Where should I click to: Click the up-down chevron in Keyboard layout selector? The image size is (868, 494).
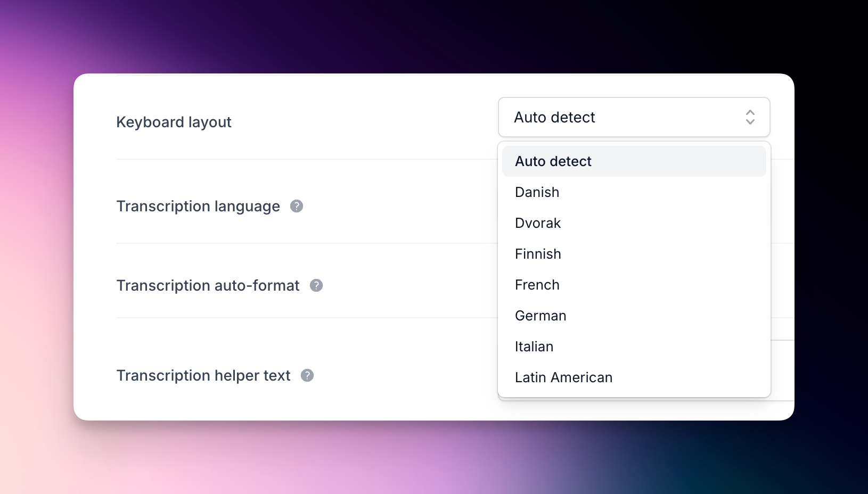750,117
